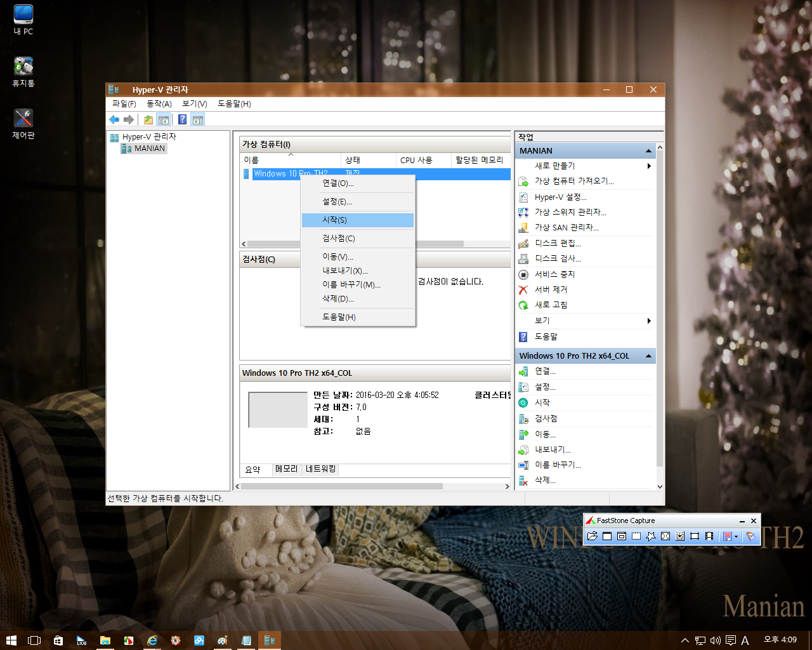Click the 내보내기... icon in VM actions
Image resolution: width=812 pixels, height=650 pixels.
[523, 450]
